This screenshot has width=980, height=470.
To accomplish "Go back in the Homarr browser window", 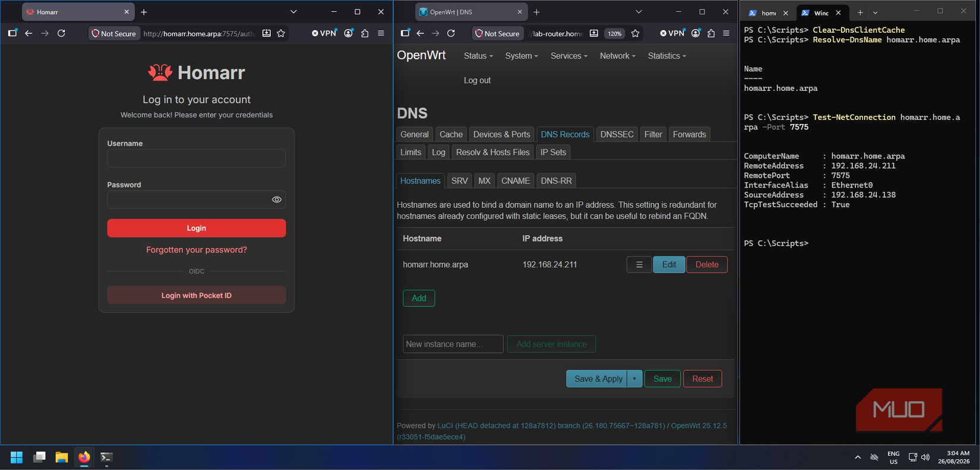I will (29, 33).
